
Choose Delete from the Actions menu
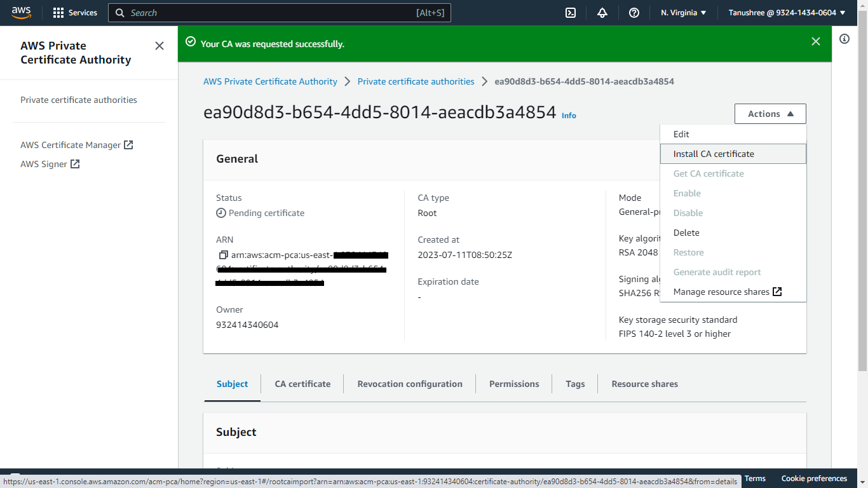coord(733,233)
